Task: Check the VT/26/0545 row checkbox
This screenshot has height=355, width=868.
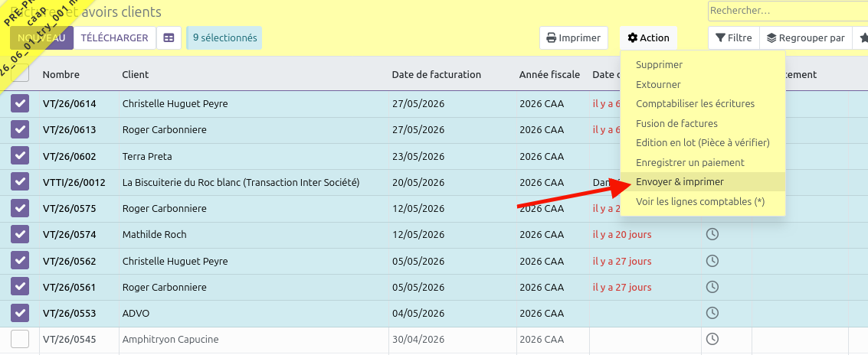Action: point(20,339)
